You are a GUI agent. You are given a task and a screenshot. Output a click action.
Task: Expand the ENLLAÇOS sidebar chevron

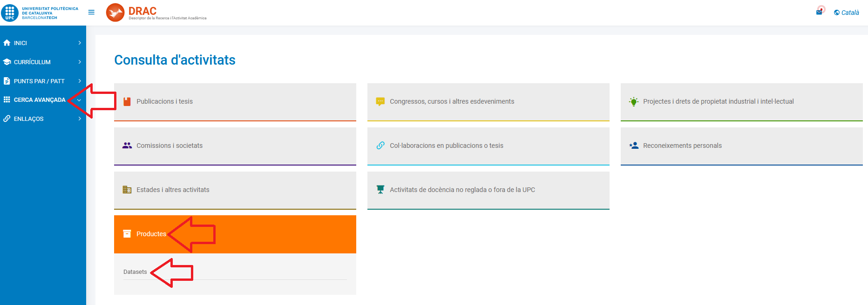(x=80, y=119)
